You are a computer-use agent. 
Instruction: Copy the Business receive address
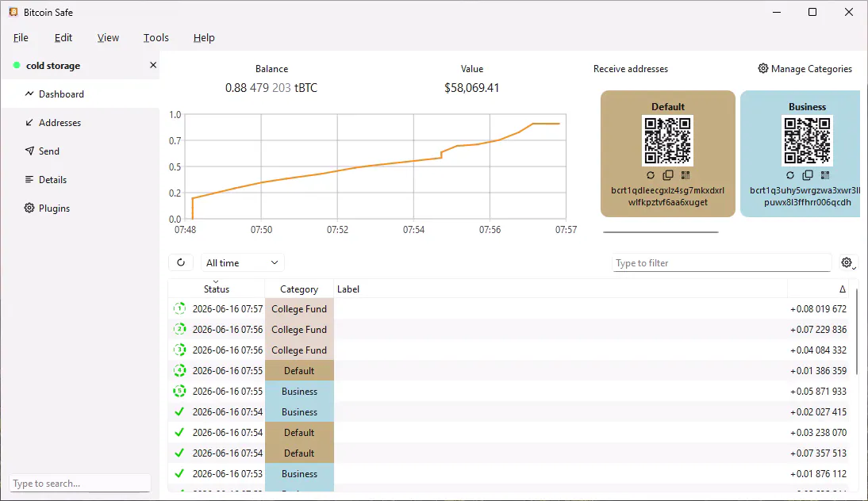point(808,175)
